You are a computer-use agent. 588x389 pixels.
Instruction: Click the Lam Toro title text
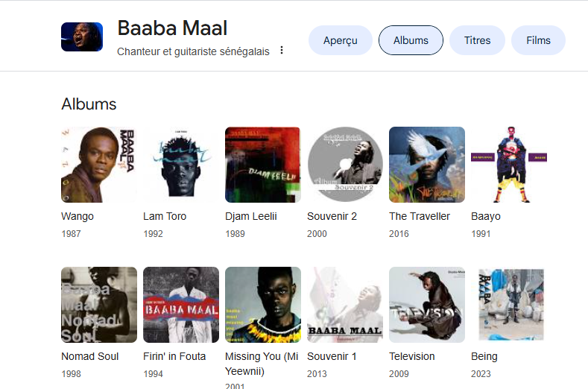165,216
